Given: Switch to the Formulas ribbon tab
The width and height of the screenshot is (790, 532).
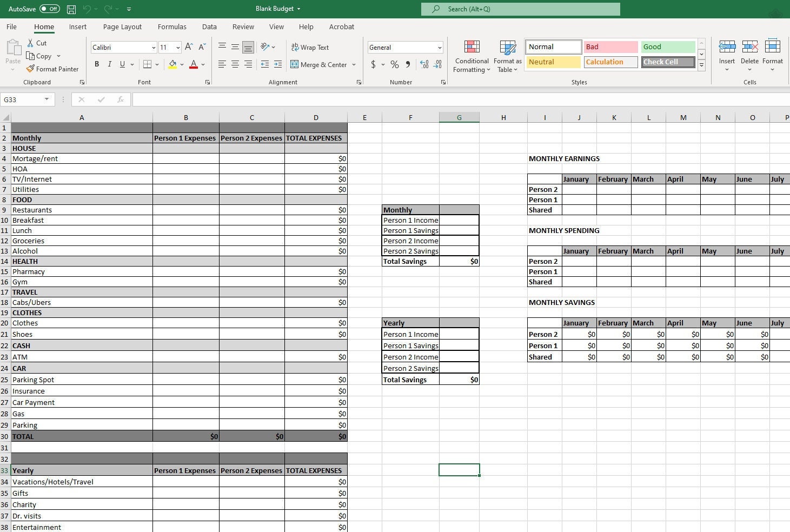Looking at the screenshot, I should click(x=172, y=26).
